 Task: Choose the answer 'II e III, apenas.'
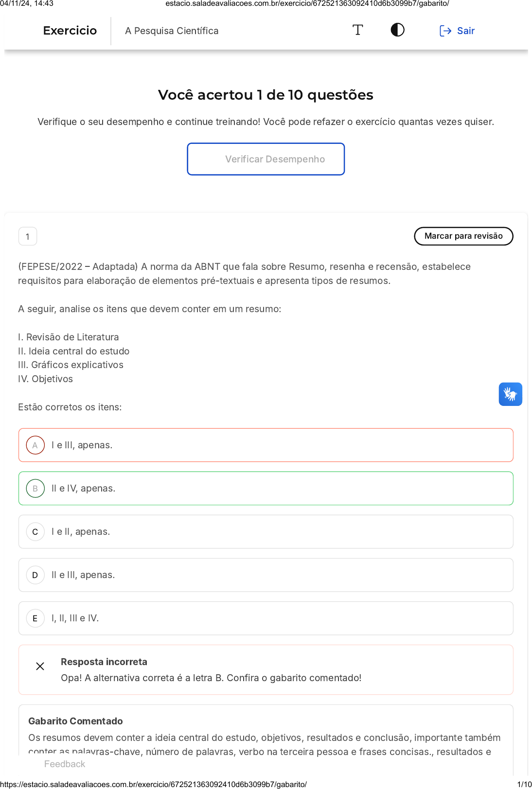(83, 575)
